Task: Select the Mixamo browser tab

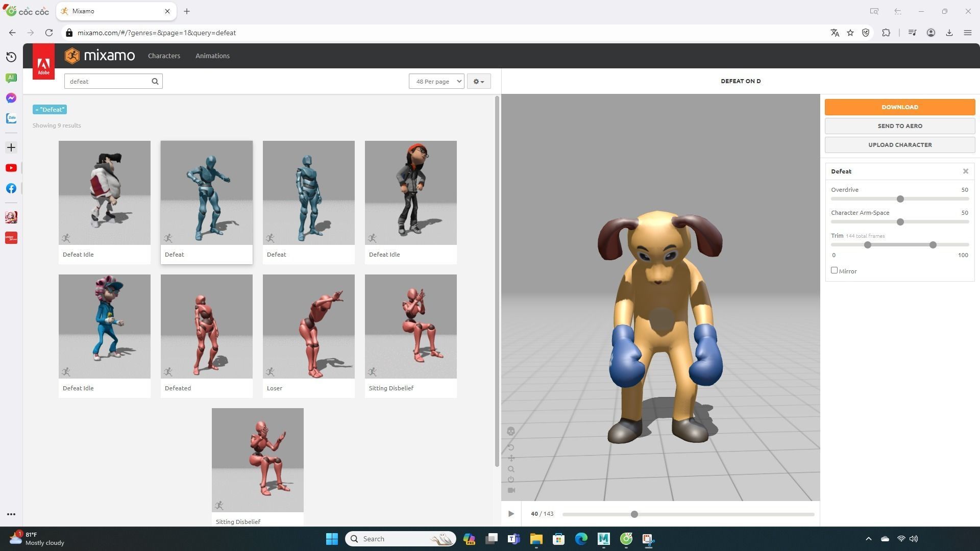Action: coord(116,11)
